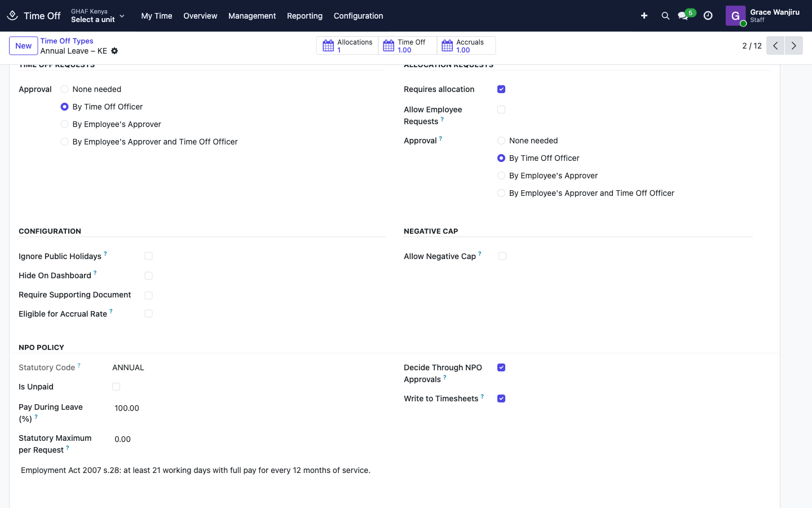Screen dimensions: 812x508
Task: Open My Time menu
Action: [x=157, y=16]
